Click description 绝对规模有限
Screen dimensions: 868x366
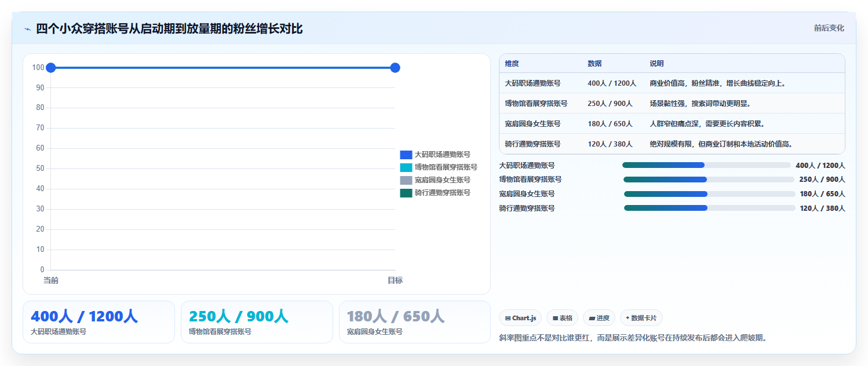pyautogui.click(x=721, y=144)
